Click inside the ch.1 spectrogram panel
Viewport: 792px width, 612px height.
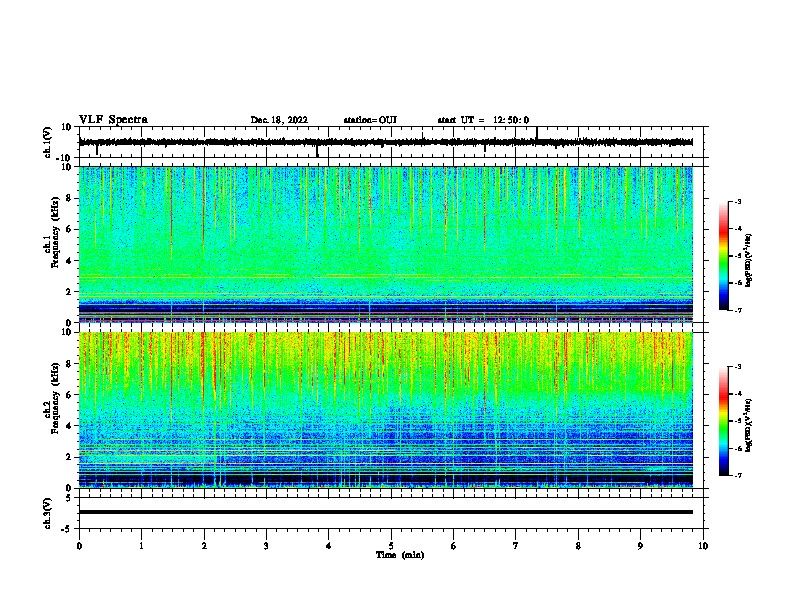pos(386,244)
